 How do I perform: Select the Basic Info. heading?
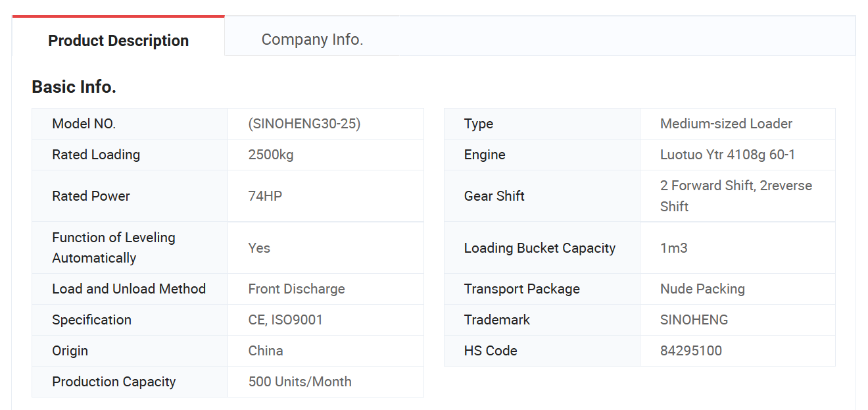(x=74, y=87)
